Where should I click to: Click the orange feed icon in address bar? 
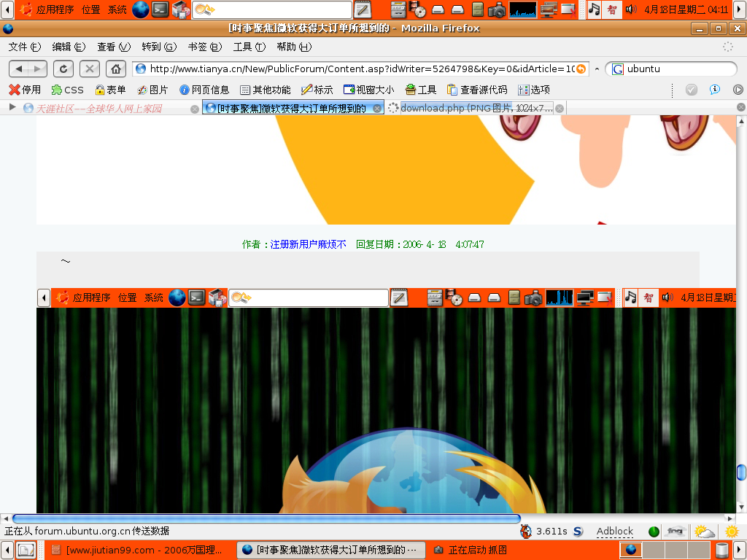(581, 69)
